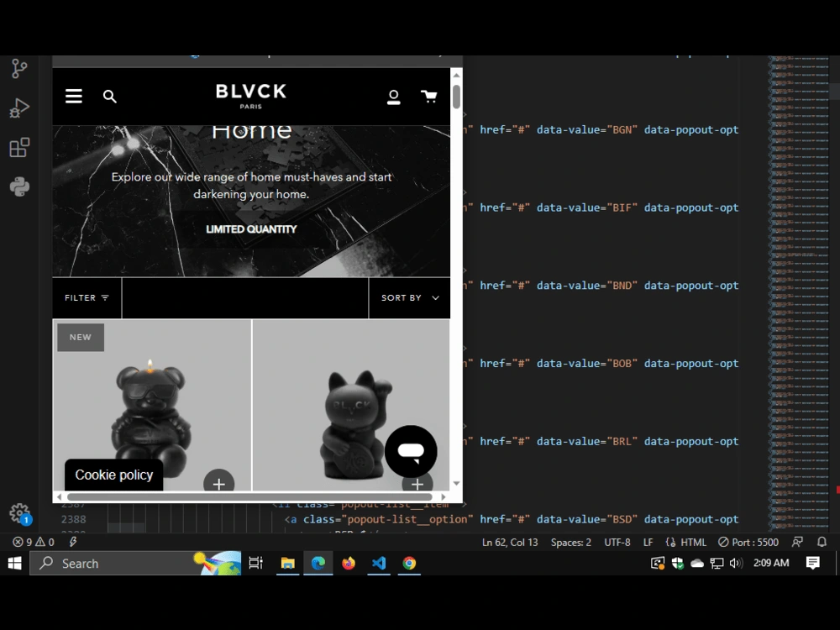Click Port : 5500 Live Server indicator
840x630 pixels.
[748, 542]
